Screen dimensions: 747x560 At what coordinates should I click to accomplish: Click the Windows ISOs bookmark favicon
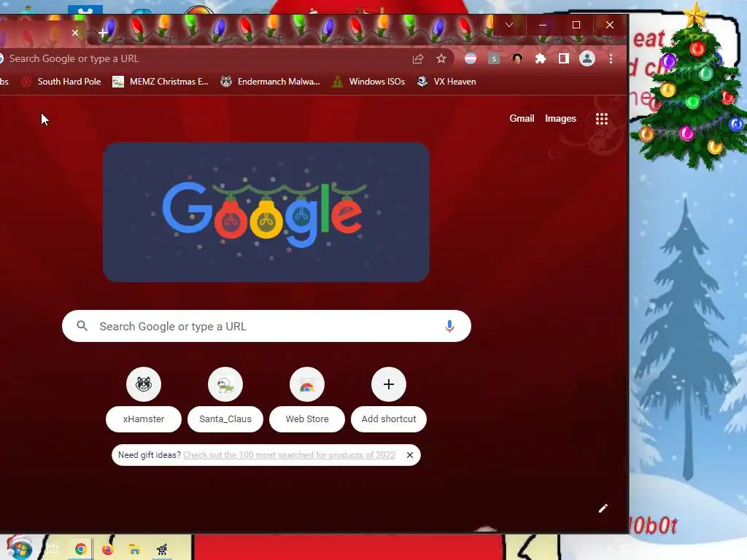[337, 82]
